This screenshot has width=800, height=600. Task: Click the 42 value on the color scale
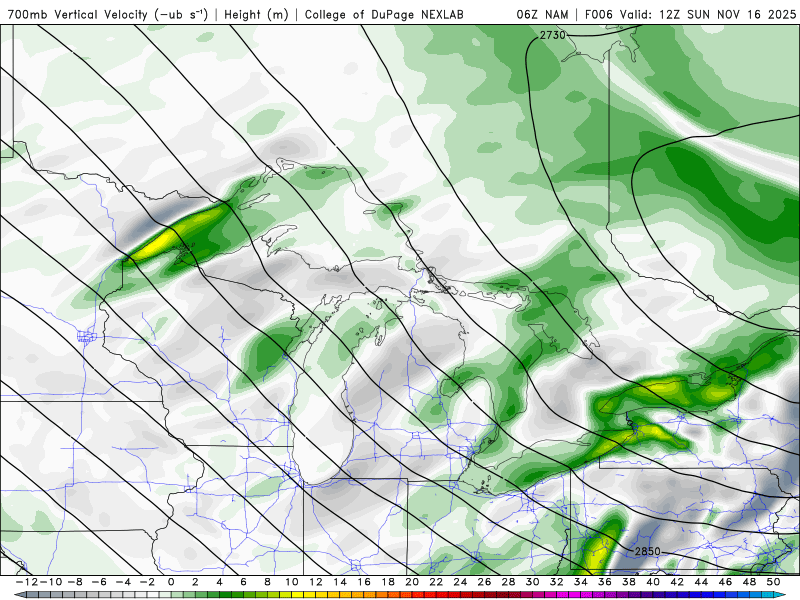pyautogui.click(x=677, y=582)
